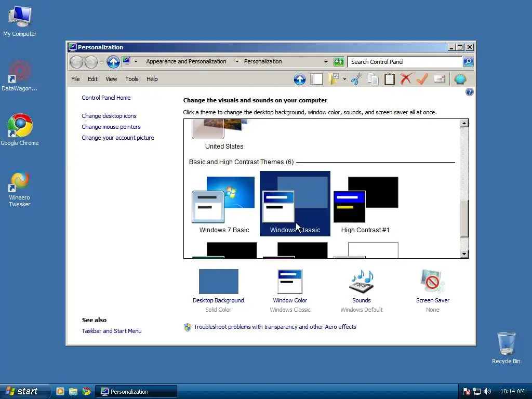Image resolution: width=532 pixels, height=399 pixels.
Task: Click the Copy toolbar icon
Action: [373, 79]
